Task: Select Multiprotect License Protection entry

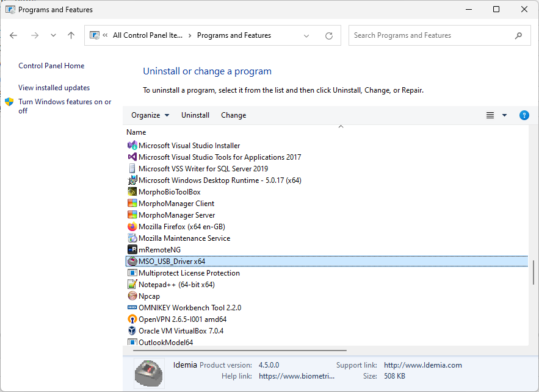Action: tap(189, 273)
